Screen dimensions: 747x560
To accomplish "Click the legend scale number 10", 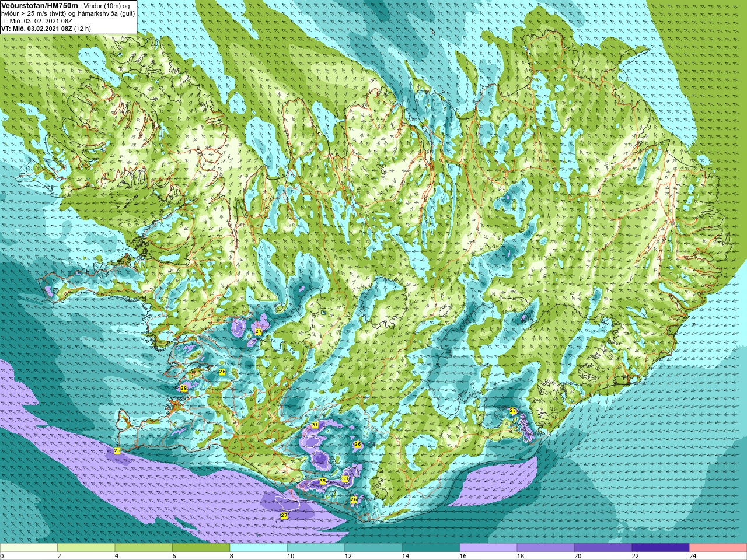I will pos(291,556).
